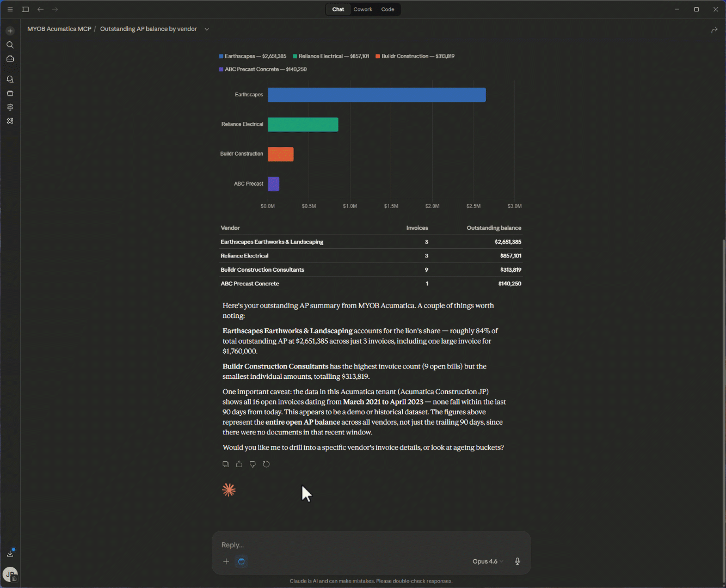The image size is (726, 588).
Task: Expand the conversation title dropdown chevron
Action: 206,29
